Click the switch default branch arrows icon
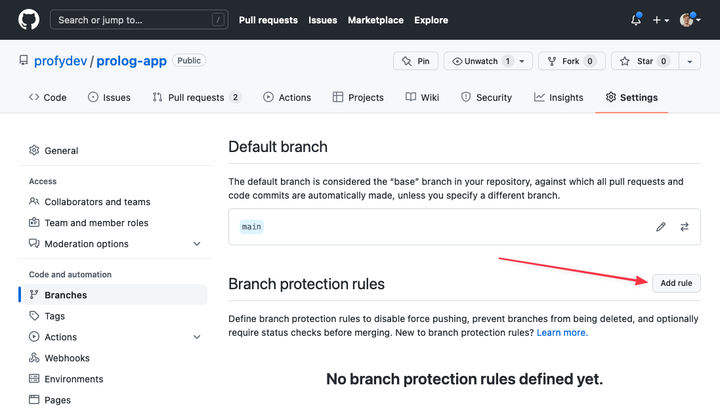Viewport: 720px width, 413px height. tap(684, 226)
